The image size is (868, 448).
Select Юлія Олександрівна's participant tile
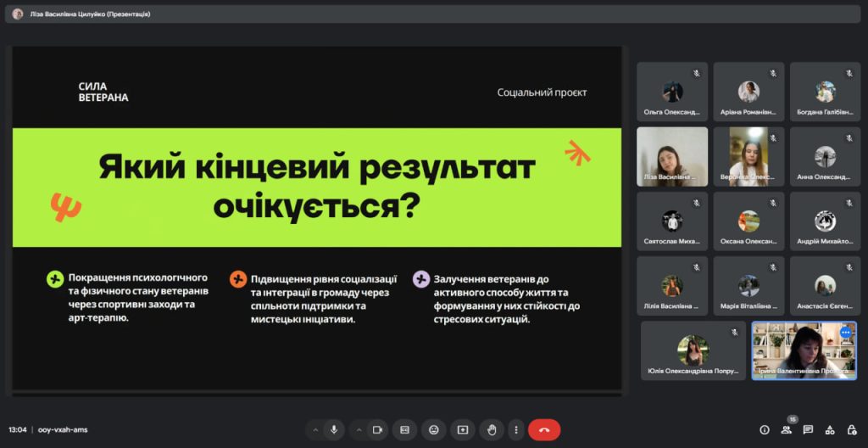click(x=693, y=350)
